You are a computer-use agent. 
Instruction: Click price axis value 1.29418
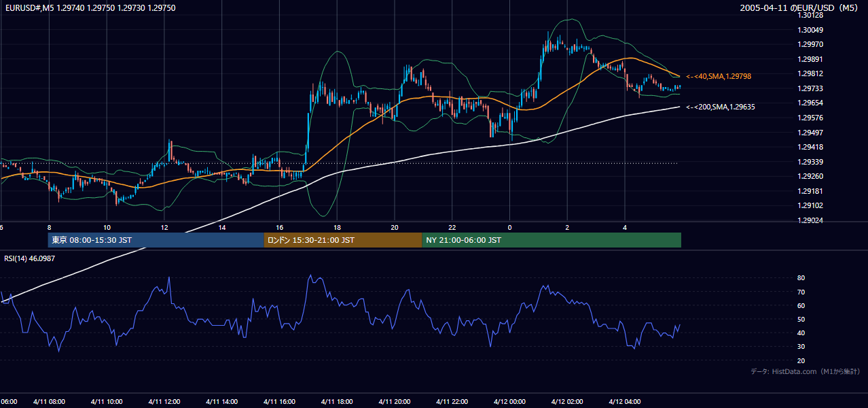[810, 147]
